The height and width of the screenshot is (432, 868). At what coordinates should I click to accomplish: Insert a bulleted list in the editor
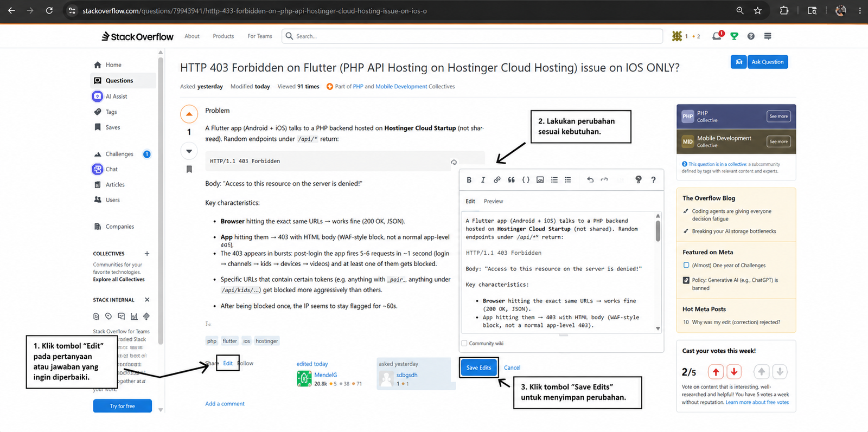pyautogui.click(x=568, y=180)
